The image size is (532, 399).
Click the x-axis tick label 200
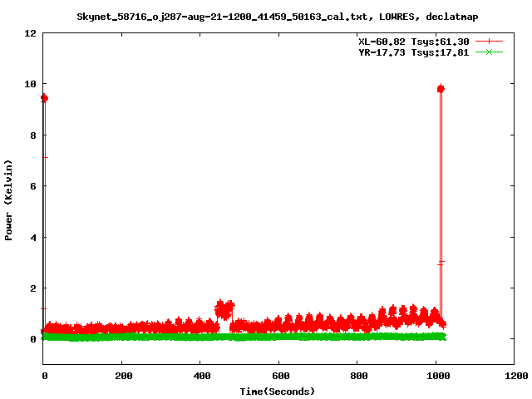[124, 376]
